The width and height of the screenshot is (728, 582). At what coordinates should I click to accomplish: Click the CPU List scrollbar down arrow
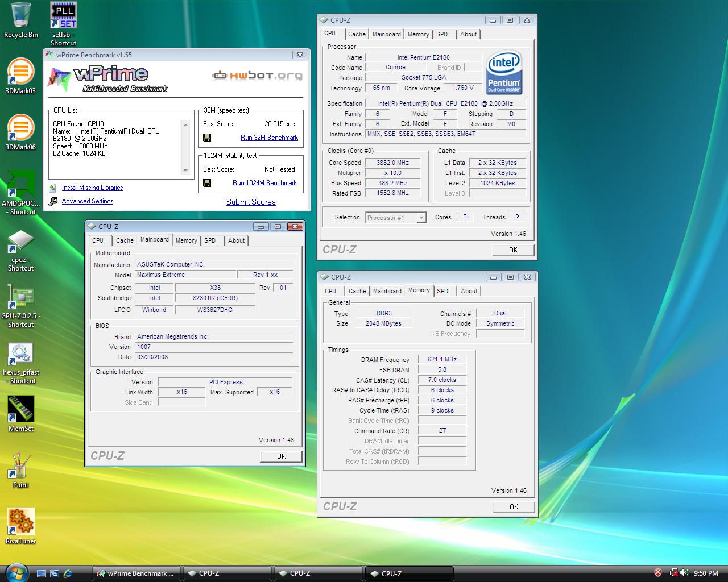185,171
